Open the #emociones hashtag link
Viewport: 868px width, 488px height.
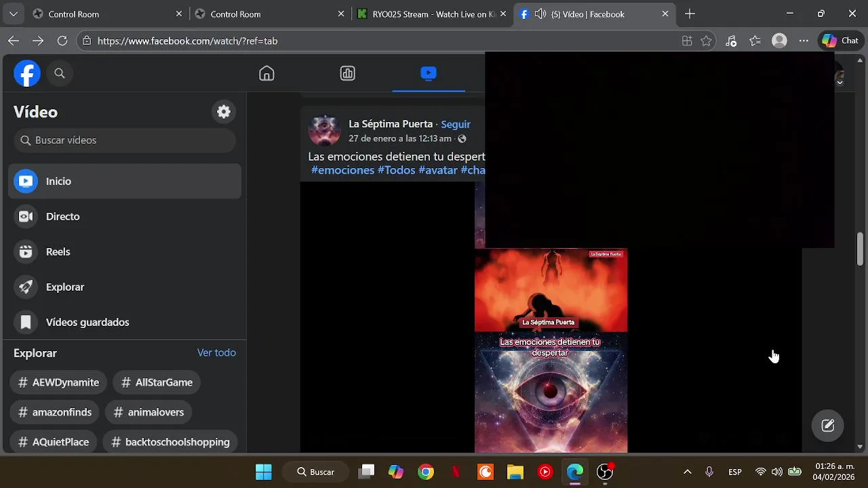click(x=342, y=170)
